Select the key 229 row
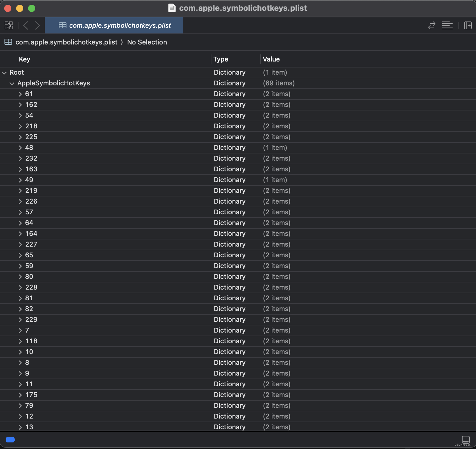Screen dimensions: 476x449 click(x=238, y=320)
